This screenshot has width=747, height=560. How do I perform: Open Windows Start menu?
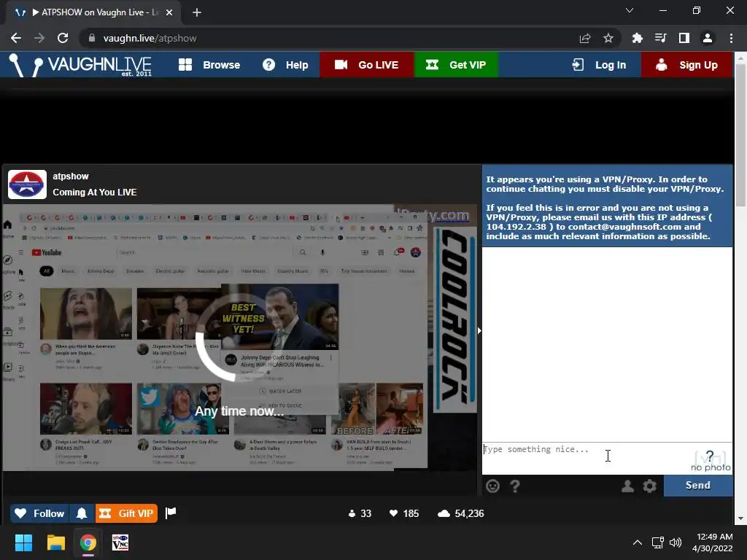tap(23, 542)
